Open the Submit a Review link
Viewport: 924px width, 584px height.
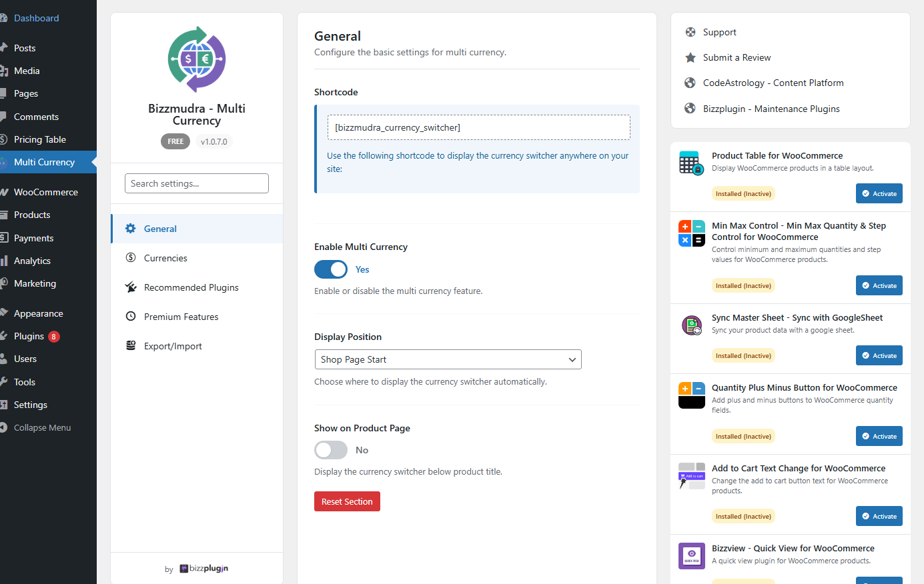(737, 57)
